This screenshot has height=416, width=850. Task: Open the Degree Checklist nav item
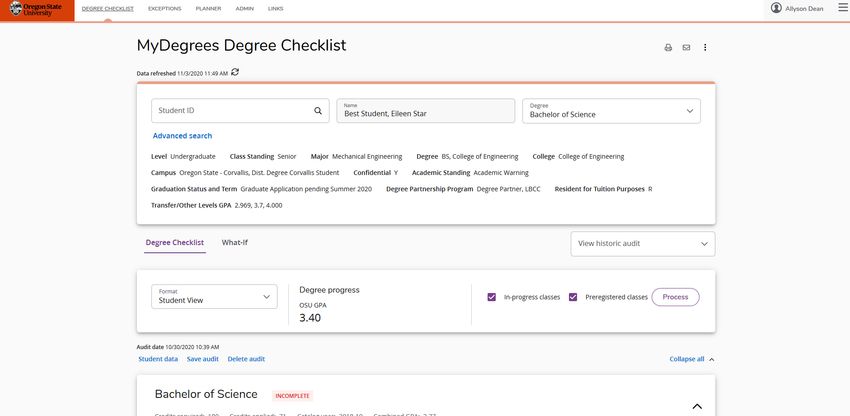tap(108, 9)
